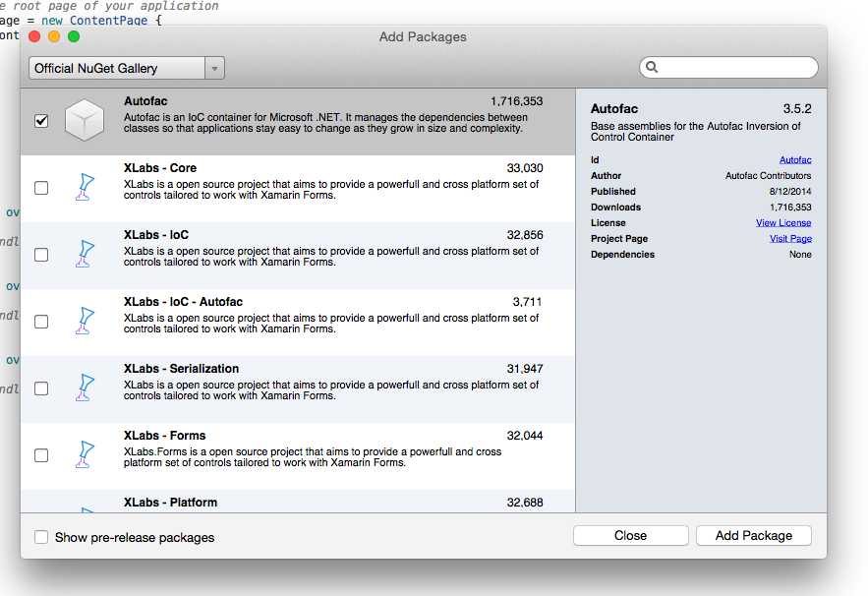Check the XLabs - Forms package checkbox
This screenshot has width=868, height=596.
(x=41, y=455)
